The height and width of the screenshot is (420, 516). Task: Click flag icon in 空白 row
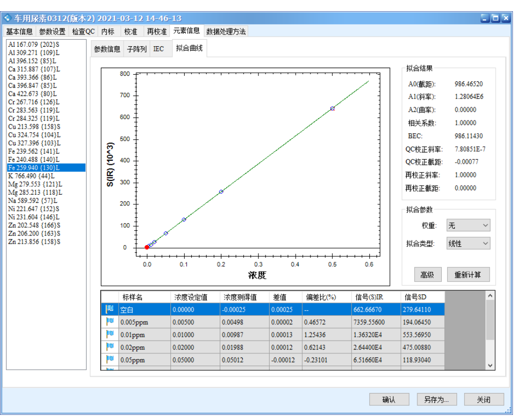tap(109, 309)
